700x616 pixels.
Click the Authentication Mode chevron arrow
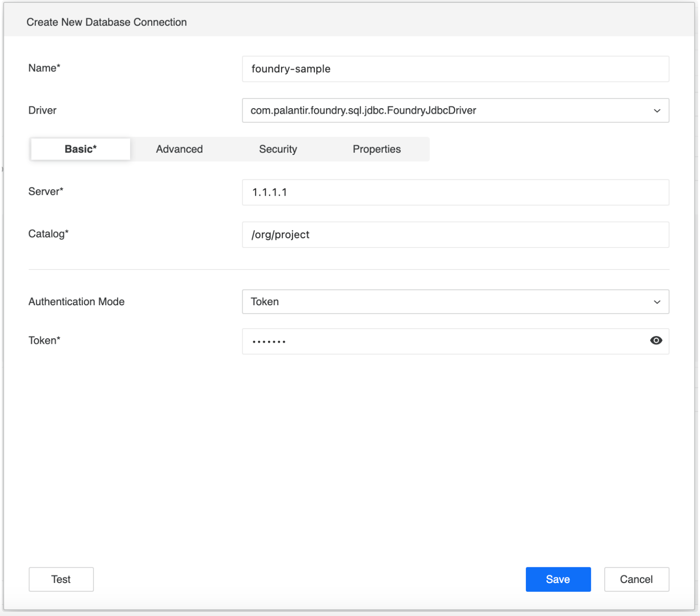(656, 302)
